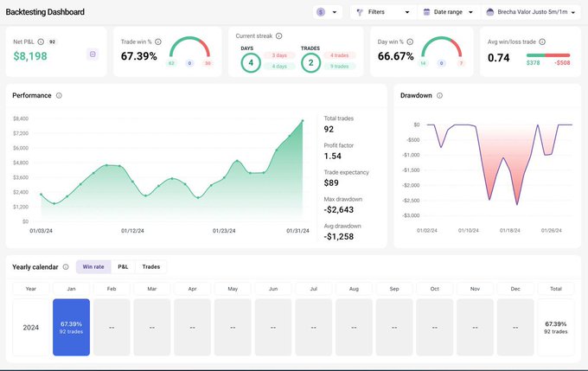
Task: Open the Brecha Valor Justo strategy selector
Action: pos(531,12)
